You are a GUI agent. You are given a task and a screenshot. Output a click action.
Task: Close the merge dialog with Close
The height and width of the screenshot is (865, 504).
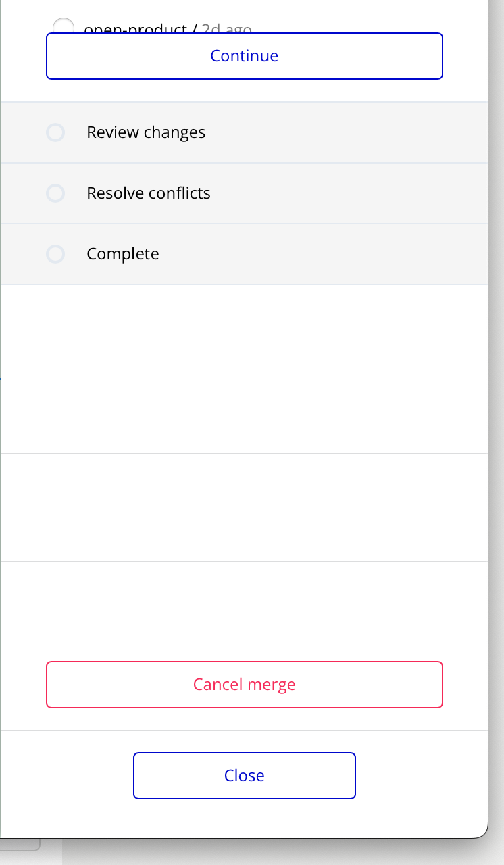[244, 775]
